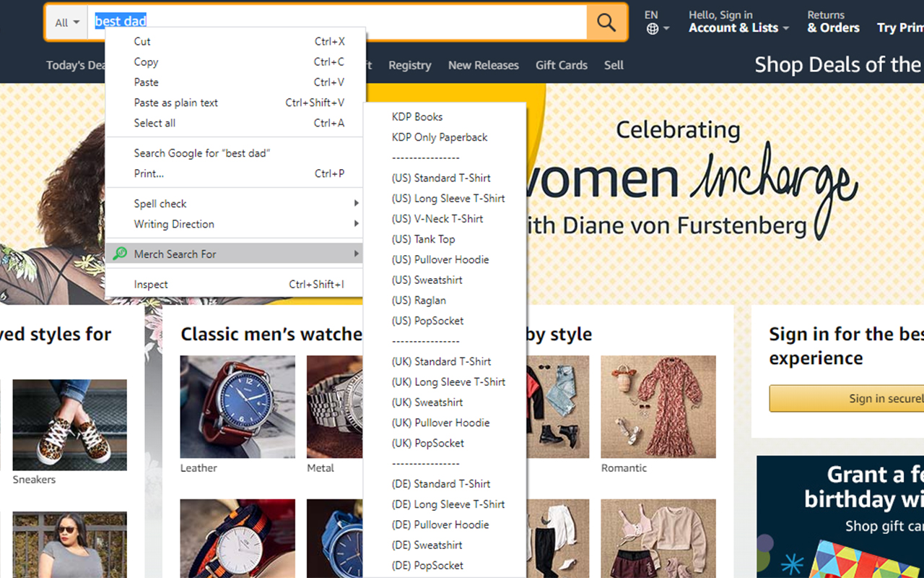Go to New Releases

click(483, 65)
